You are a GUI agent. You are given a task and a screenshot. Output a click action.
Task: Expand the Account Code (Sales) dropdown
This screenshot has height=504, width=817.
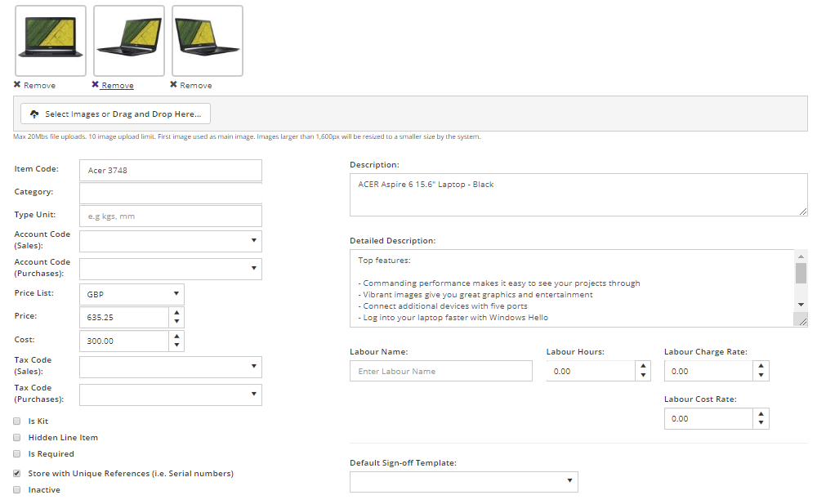(171, 241)
